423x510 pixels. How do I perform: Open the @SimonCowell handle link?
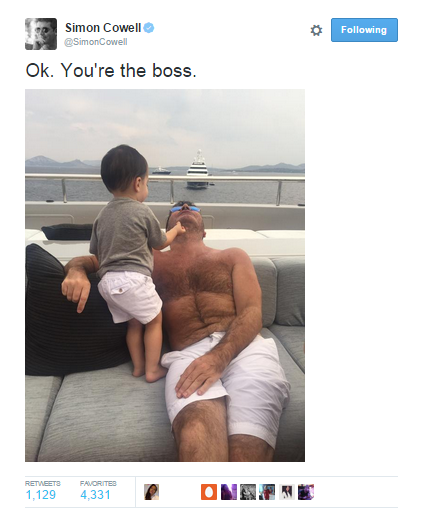(x=95, y=42)
